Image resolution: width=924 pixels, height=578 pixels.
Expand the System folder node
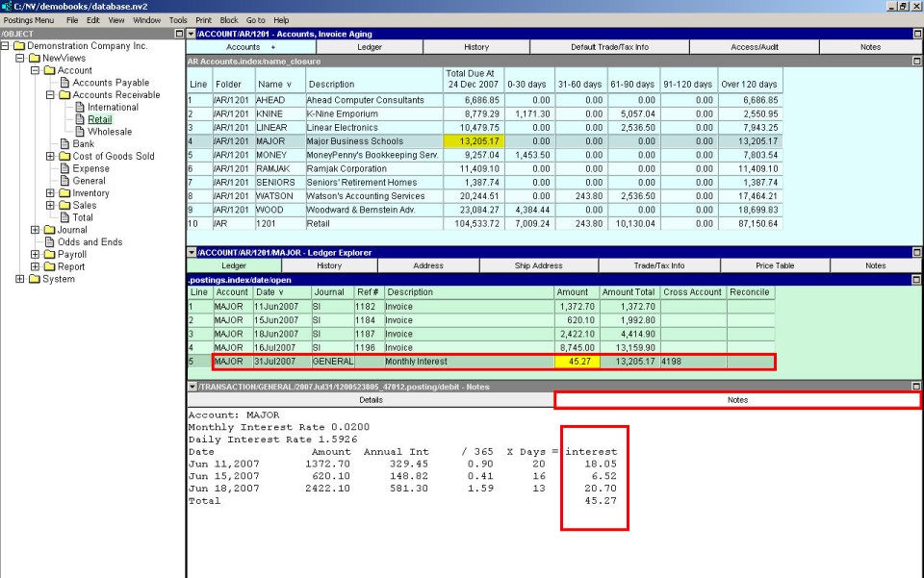tap(19, 280)
